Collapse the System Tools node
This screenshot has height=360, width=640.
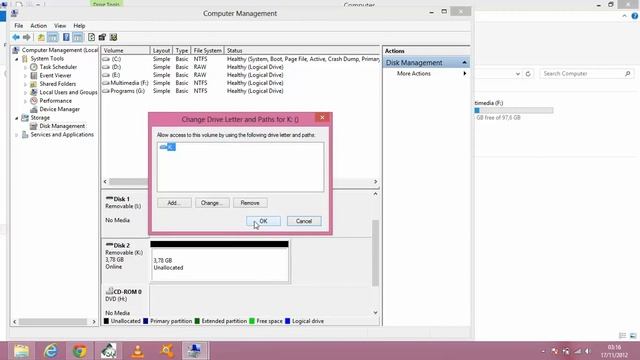[x=17, y=59]
